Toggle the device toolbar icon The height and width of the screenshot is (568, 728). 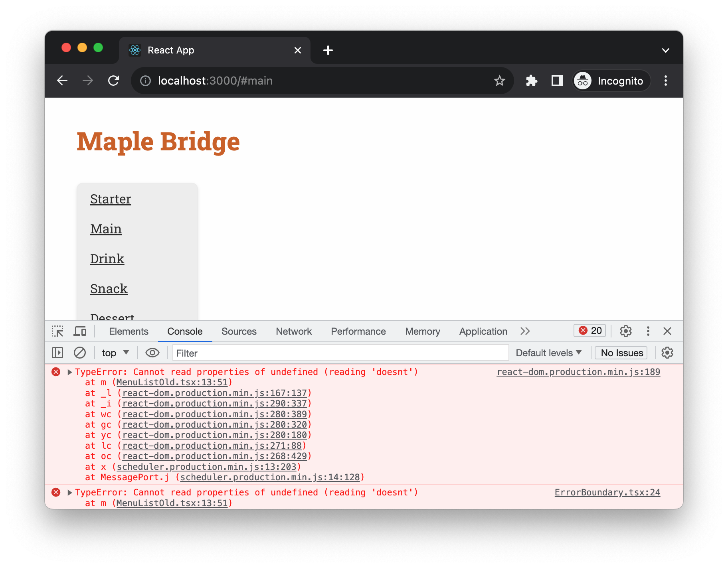80,331
